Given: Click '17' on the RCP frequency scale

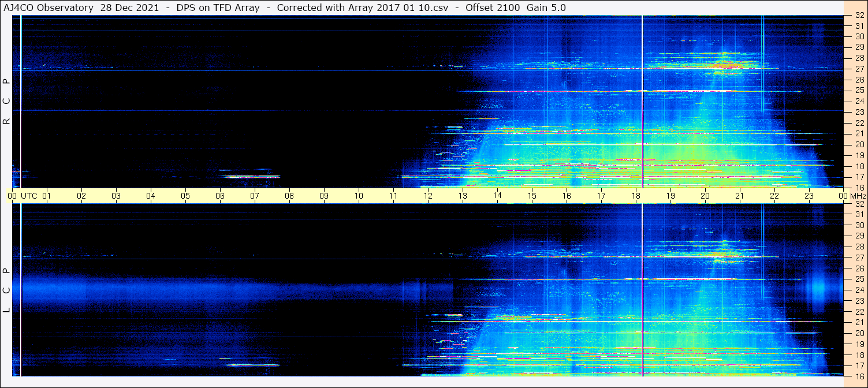Looking at the screenshot, I should tap(859, 177).
